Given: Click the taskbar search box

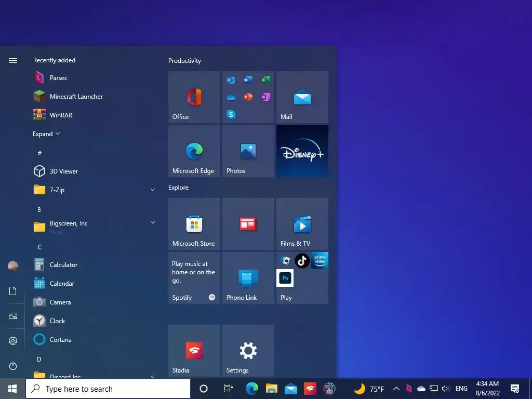Looking at the screenshot, I should click(x=108, y=389).
